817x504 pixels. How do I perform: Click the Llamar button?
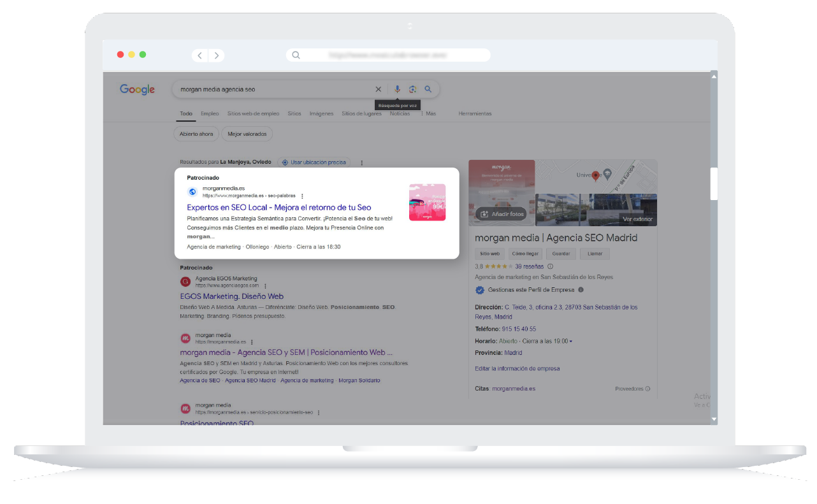(595, 254)
